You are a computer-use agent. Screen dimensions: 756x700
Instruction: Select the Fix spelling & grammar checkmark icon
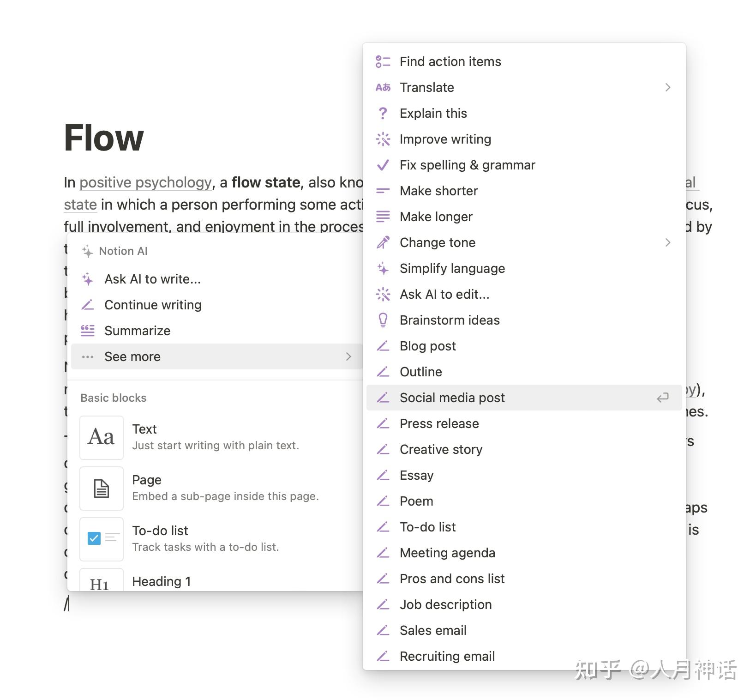coord(382,165)
